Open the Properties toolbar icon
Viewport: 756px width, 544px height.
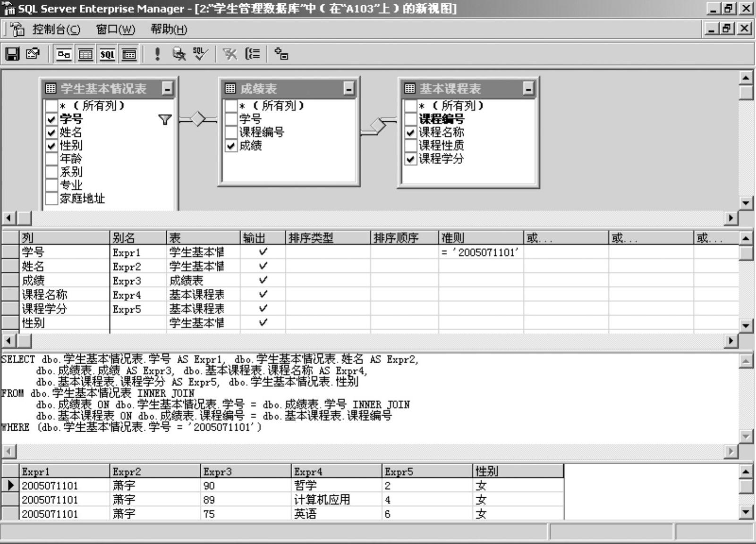[33, 54]
